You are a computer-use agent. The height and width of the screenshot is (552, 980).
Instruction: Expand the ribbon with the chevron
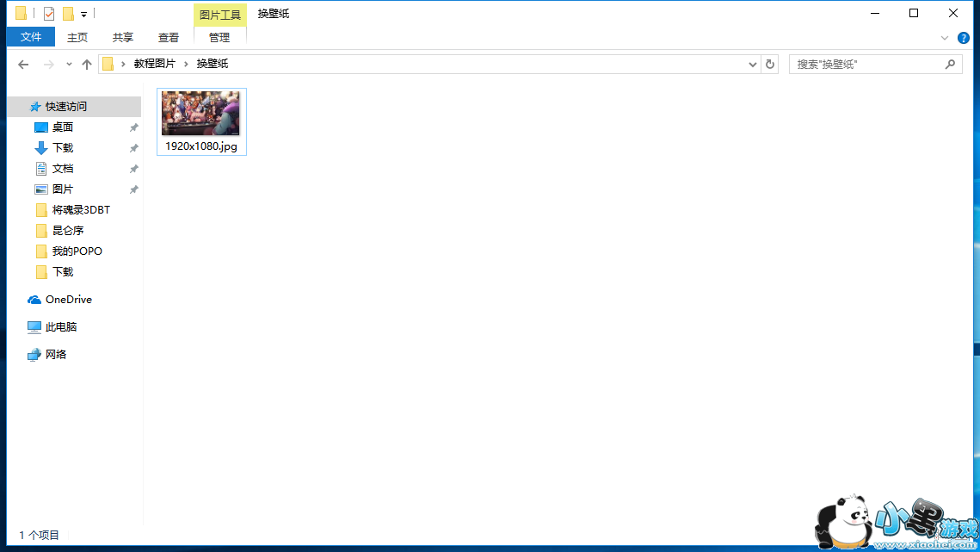pos(945,38)
